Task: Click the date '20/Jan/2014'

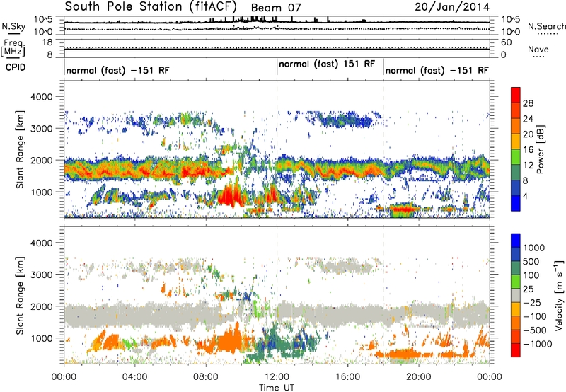Action: coord(452,7)
